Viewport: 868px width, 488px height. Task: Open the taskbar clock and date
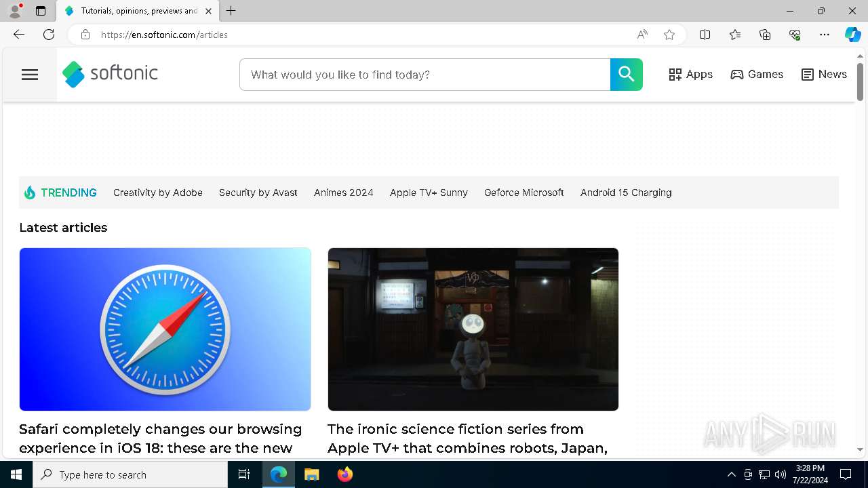click(810, 474)
